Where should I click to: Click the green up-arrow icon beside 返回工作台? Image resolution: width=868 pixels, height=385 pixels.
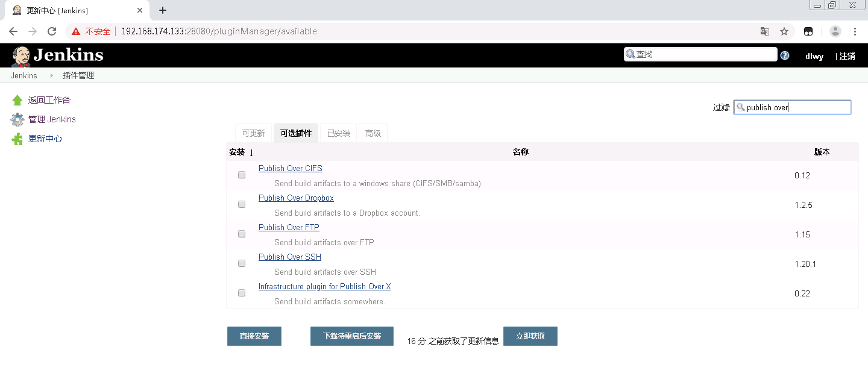17,101
